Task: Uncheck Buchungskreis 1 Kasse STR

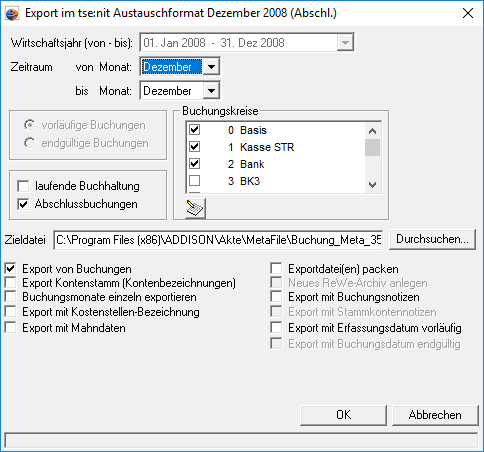Action: tap(195, 147)
